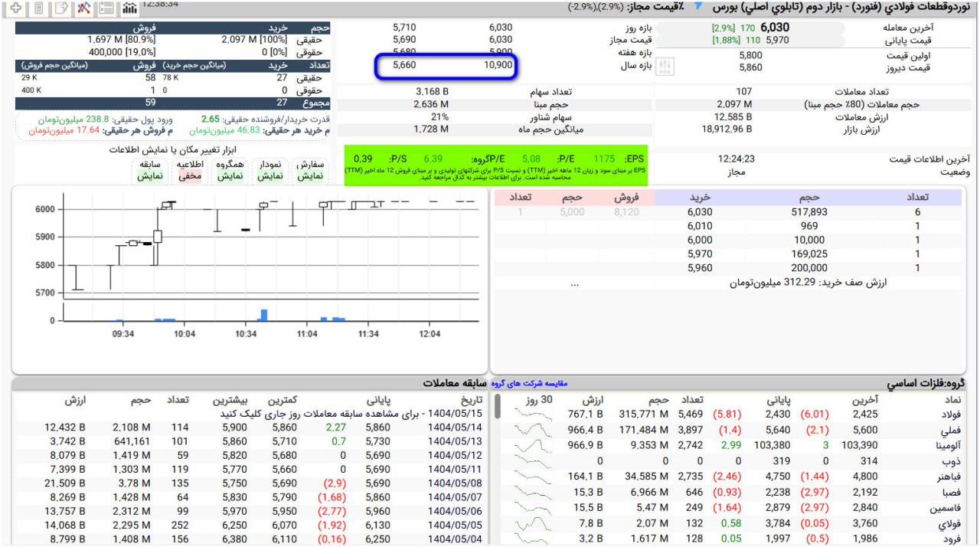The width and height of the screenshot is (980, 547).
Task: Open مقایسه شرکت های گروه link
Action: (x=529, y=383)
